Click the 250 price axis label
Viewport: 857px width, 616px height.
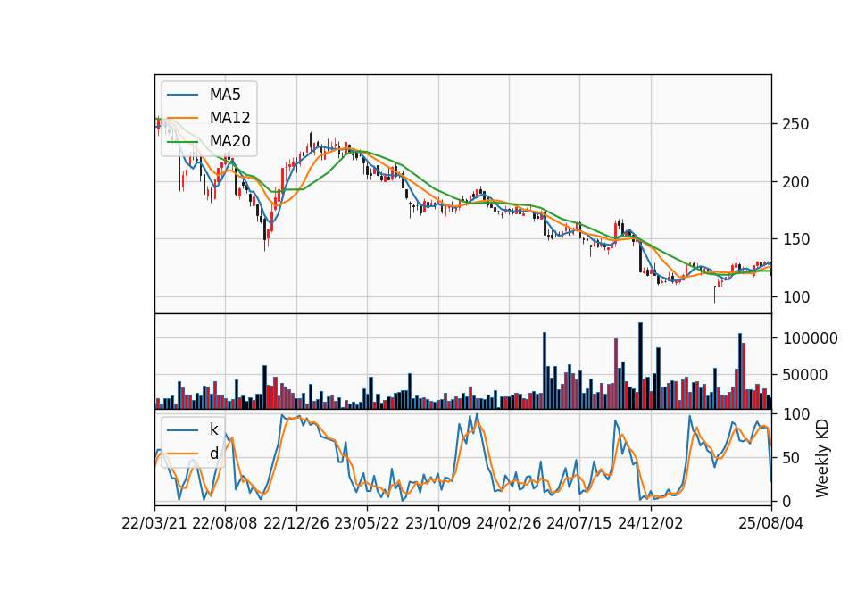(x=795, y=124)
